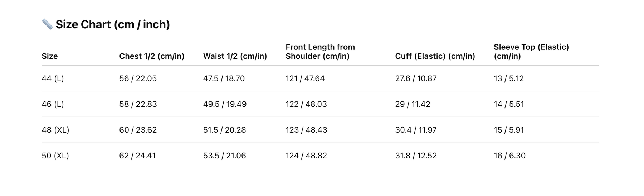The height and width of the screenshot is (196, 644).
Task: Select sleeve top value 13 / 5.12
Action: [x=508, y=78]
